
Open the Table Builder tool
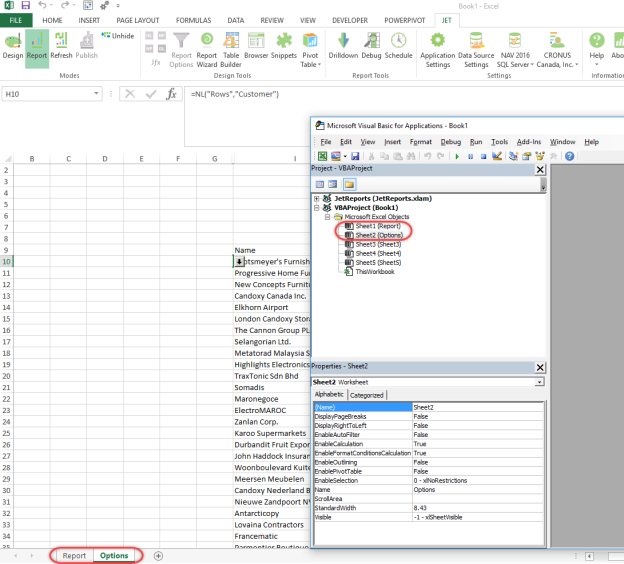click(x=231, y=50)
